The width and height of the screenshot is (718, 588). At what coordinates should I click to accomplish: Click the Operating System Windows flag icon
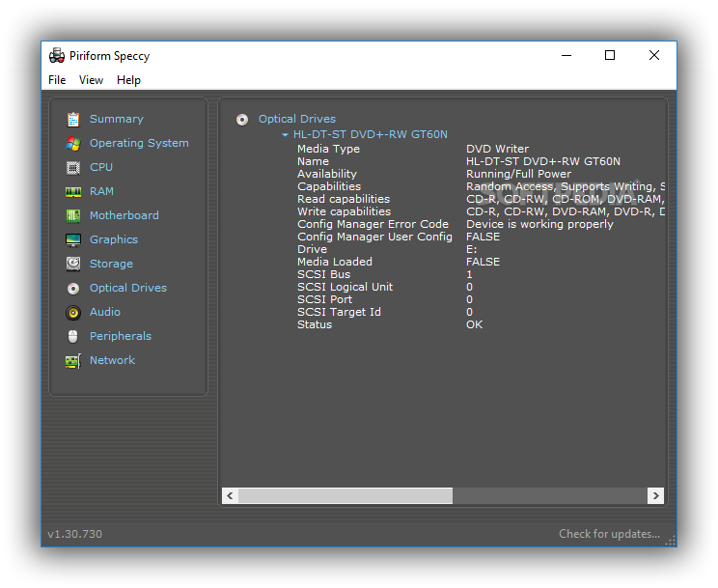(x=73, y=144)
